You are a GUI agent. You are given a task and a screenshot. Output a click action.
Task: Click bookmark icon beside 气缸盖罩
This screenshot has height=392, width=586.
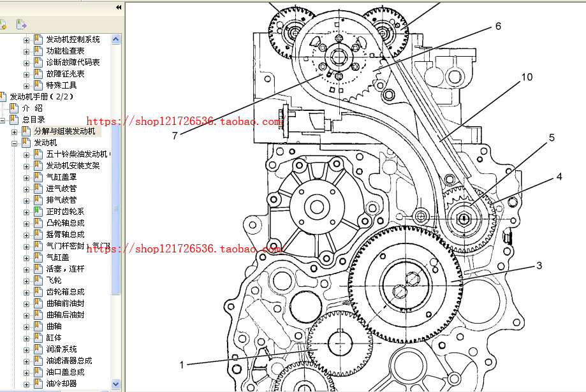click(38, 177)
